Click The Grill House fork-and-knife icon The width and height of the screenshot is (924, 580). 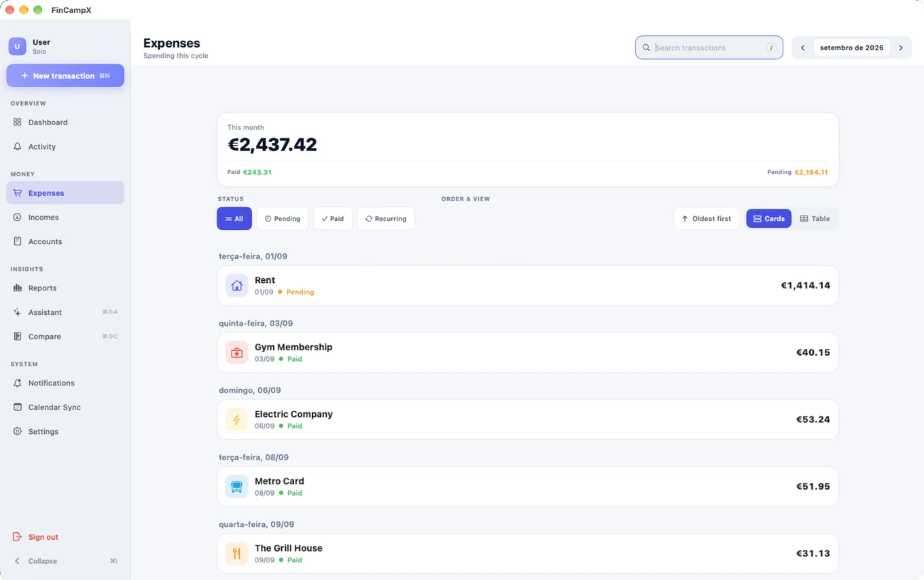[x=236, y=553]
